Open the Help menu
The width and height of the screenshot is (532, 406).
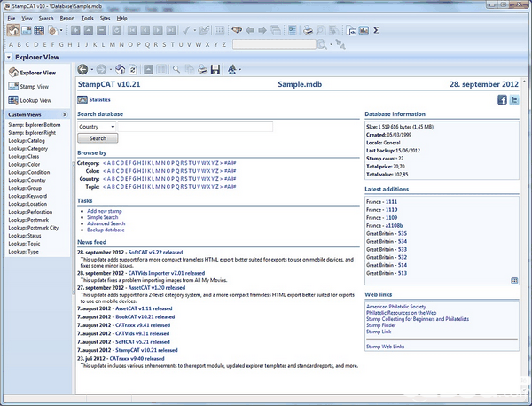[x=121, y=19]
